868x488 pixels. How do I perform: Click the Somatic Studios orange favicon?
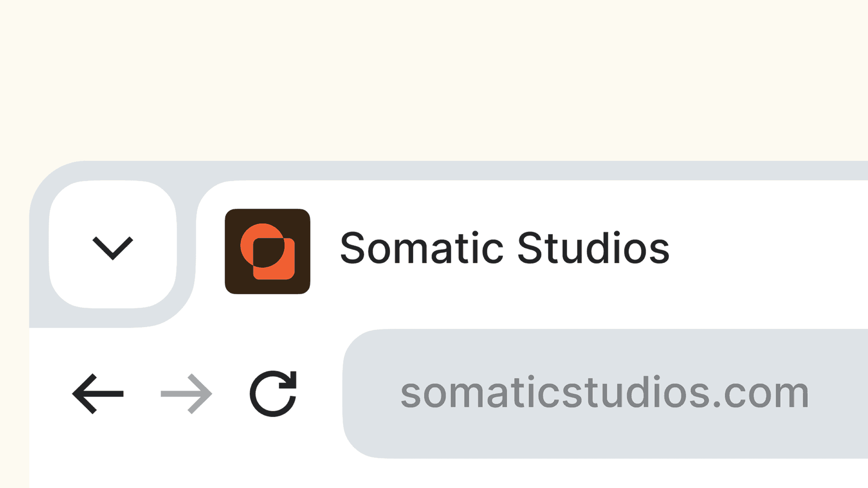[x=267, y=251]
